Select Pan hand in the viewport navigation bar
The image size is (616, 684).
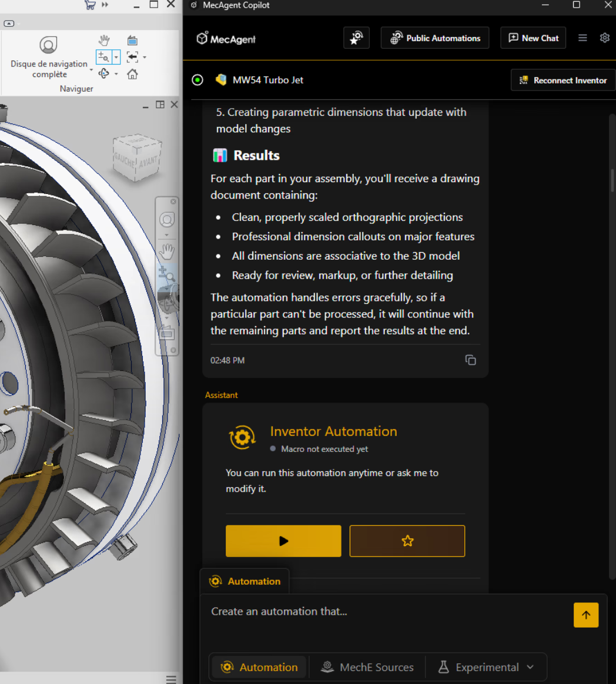pyautogui.click(x=167, y=252)
